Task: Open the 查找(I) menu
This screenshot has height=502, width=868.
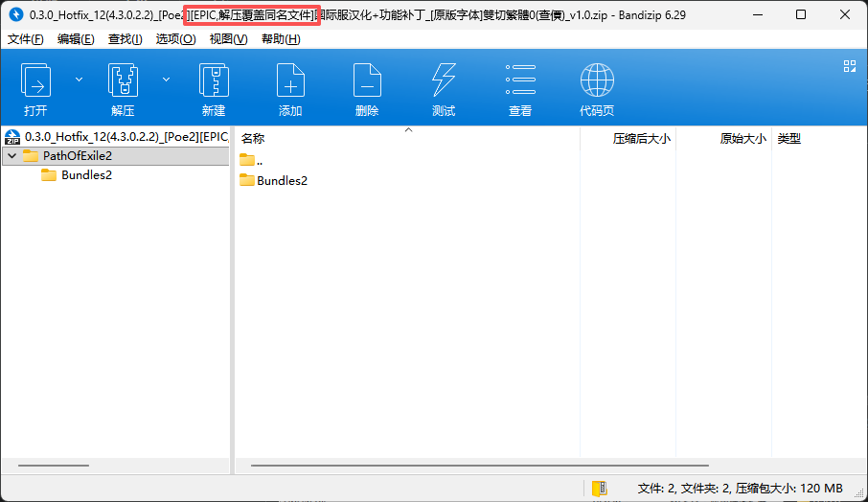Action: pos(126,39)
